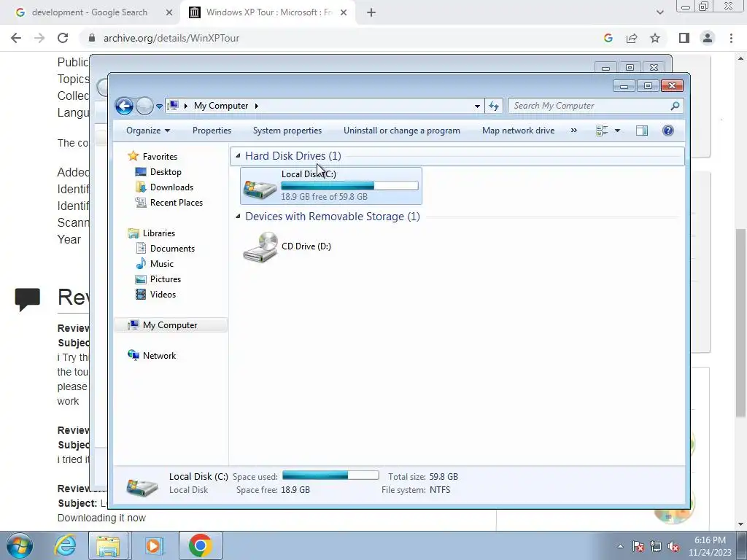
Task: Click NTFS file system value
Action: (x=440, y=489)
